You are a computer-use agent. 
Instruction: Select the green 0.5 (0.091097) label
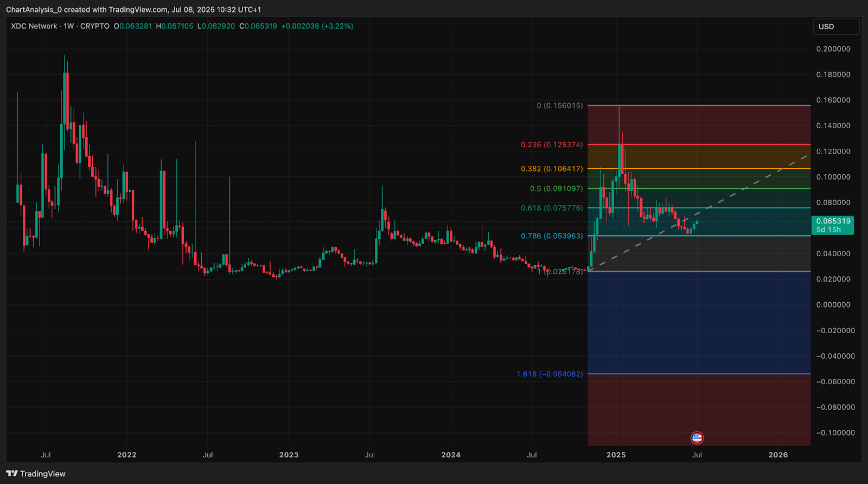click(556, 189)
